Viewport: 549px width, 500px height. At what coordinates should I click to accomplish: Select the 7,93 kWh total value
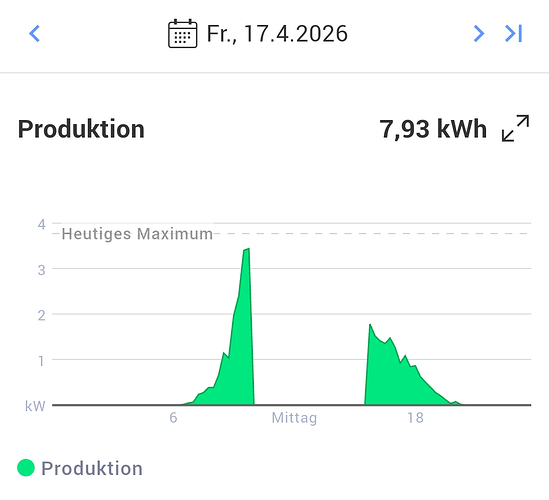click(433, 129)
